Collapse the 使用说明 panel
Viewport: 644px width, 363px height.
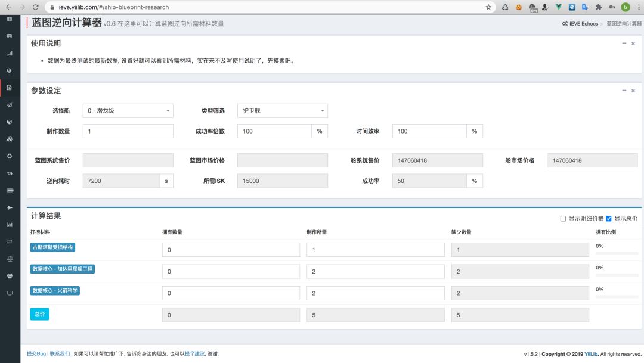pos(624,43)
